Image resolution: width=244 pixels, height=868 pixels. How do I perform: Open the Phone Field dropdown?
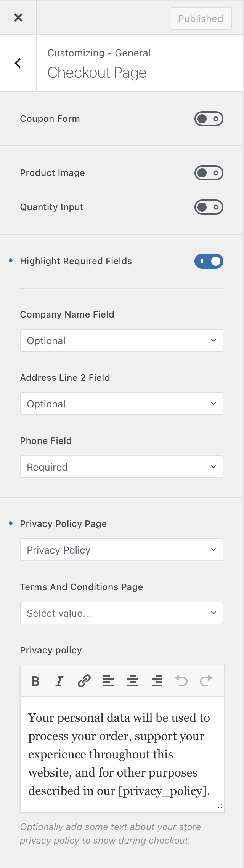tap(122, 467)
